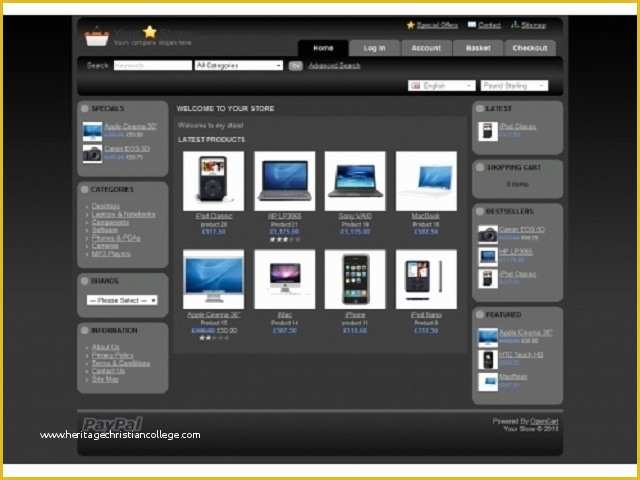Open the OpenCart link in footer
The width and height of the screenshot is (640, 480).
click(x=544, y=421)
